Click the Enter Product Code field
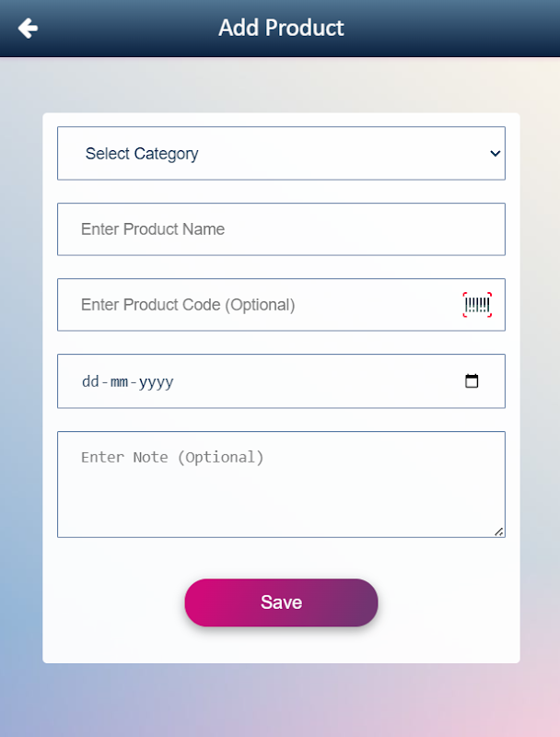 click(258, 305)
